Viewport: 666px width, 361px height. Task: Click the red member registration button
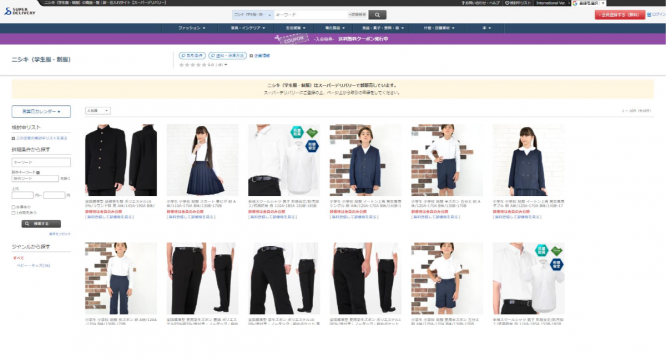click(x=620, y=15)
